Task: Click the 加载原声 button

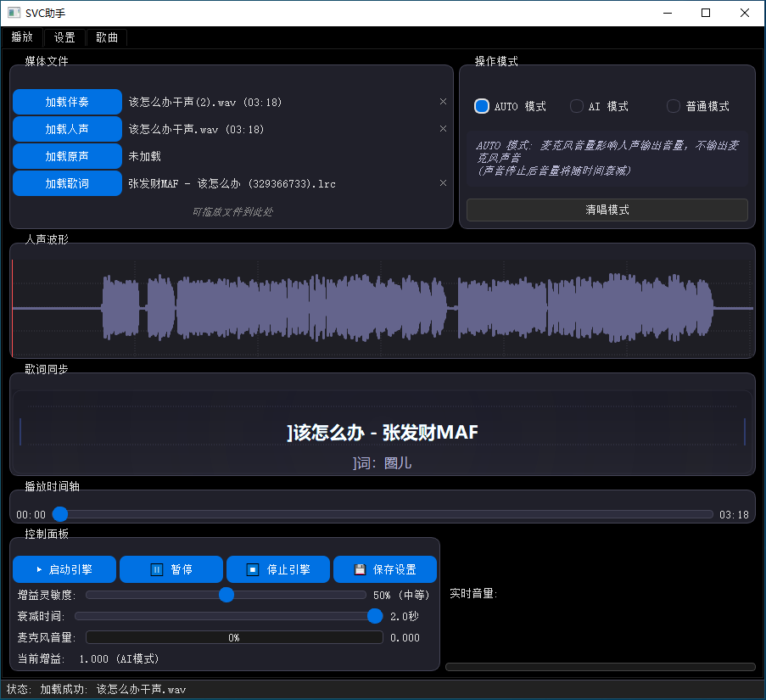Action: pos(67,156)
